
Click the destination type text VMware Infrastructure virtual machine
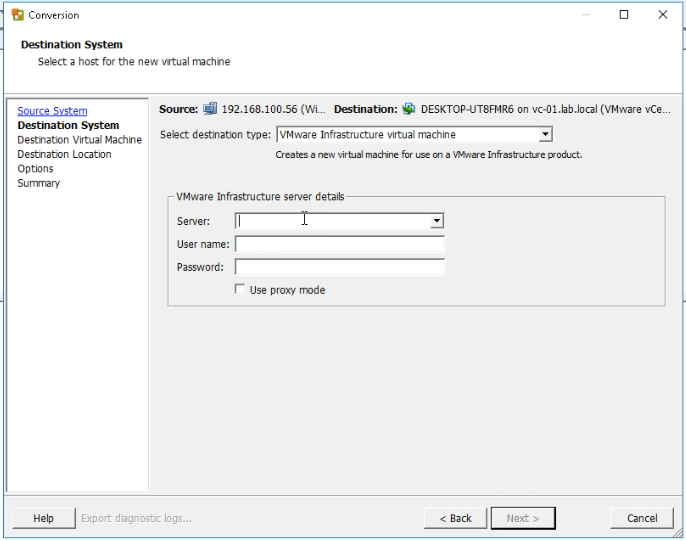[368, 134]
